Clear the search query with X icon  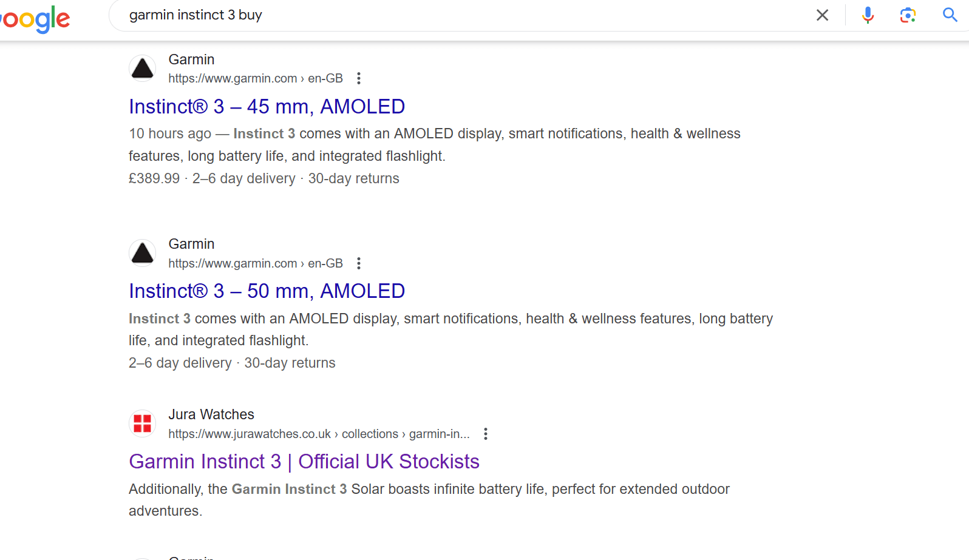822,15
